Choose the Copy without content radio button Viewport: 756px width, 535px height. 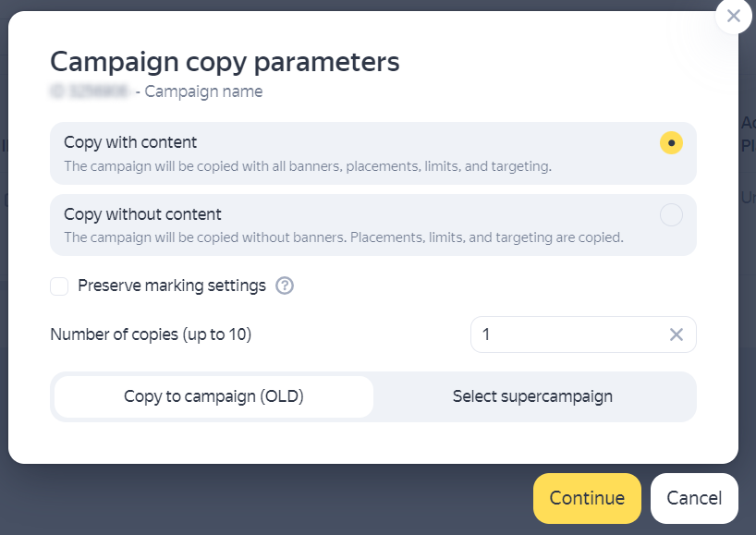click(x=671, y=215)
